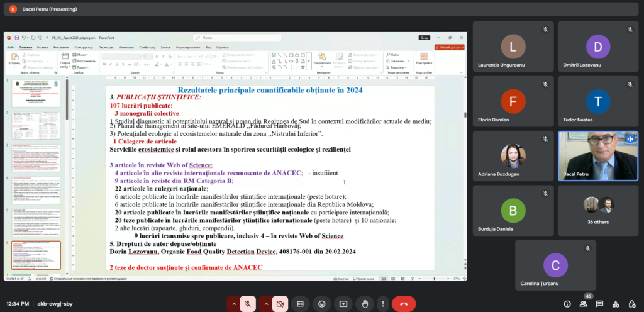Open the three-dot more options menu

[382, 303]
